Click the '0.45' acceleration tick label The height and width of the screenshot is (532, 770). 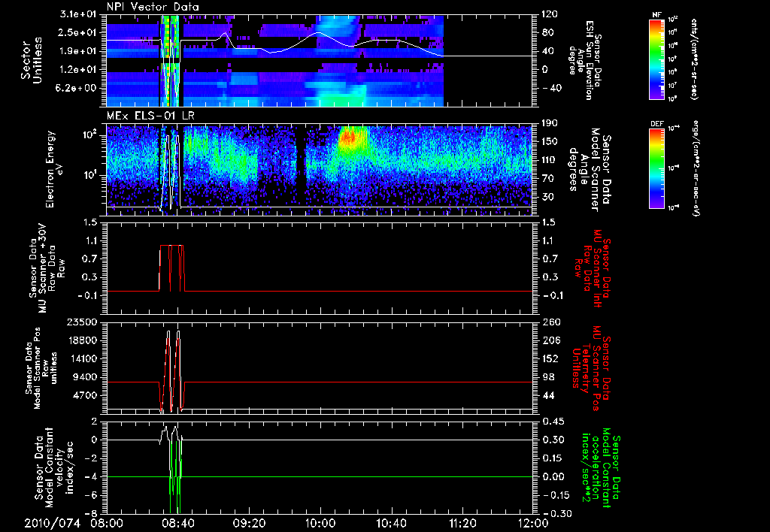[x=552, y=422]
